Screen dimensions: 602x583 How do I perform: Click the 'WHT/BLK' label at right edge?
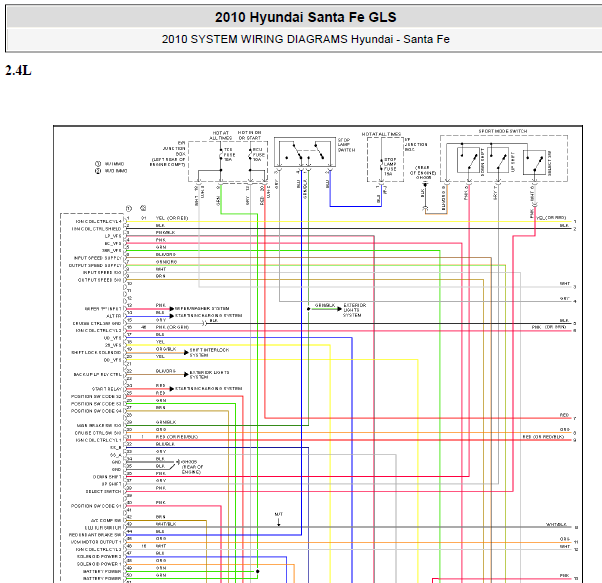click(556, 525)
